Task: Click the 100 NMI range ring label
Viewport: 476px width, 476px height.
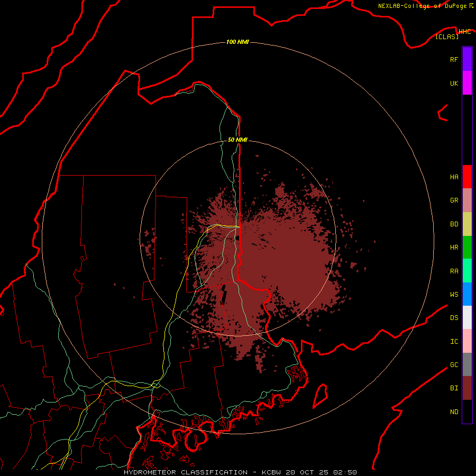Action: coord(237,42)
